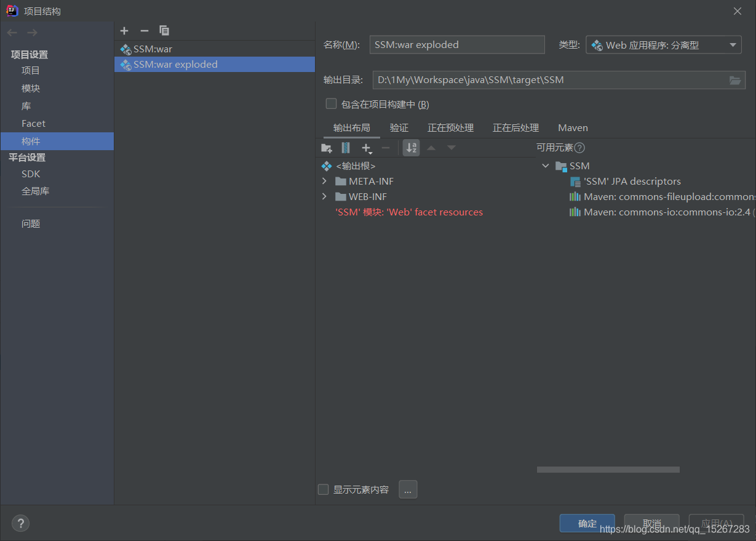This screenshot has height=541, width=756.
Task: Switch to the 验证 tab
Action: pos(399,128)
